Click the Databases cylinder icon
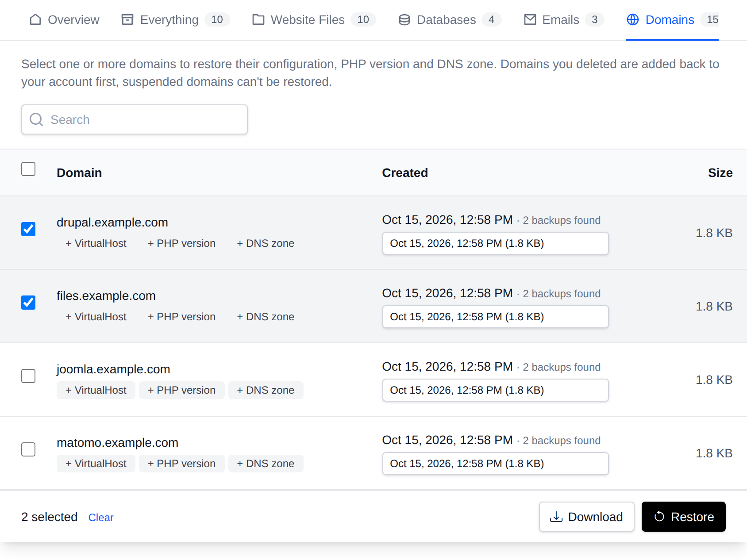The height and width of the screenshot is (560, 747). [404, 20]
